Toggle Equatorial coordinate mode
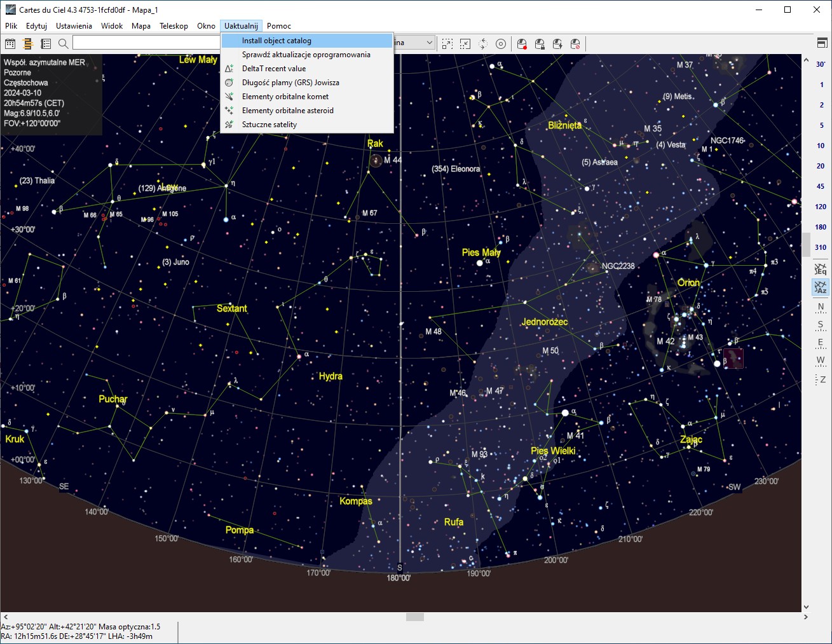This screenshot has width=832, height=644. coord(821,269)
